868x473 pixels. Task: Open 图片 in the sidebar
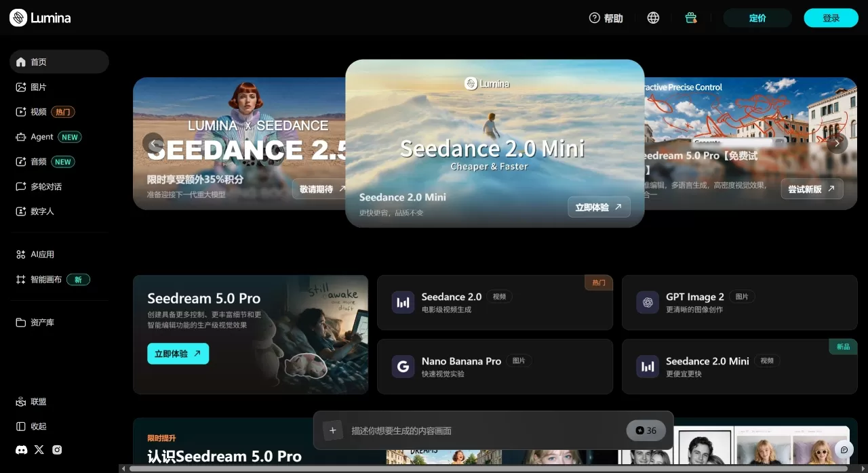click(59, 87)
